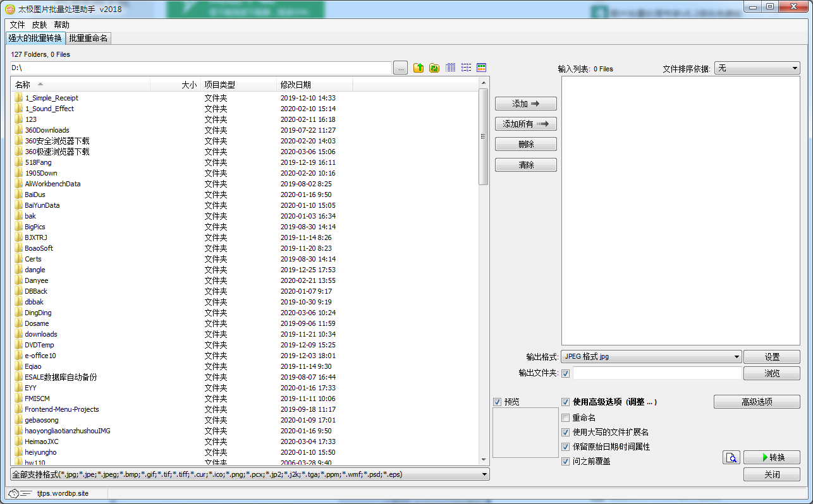The width and height of the screenshot is (813, 504).
Task: Sort by the 名称 column header
Action: [80, 85]
